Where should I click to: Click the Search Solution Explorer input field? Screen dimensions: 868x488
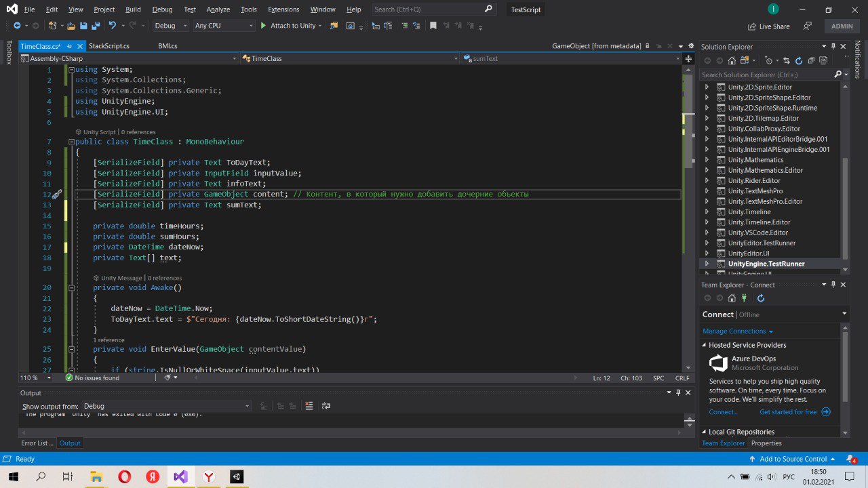point(766,75)
